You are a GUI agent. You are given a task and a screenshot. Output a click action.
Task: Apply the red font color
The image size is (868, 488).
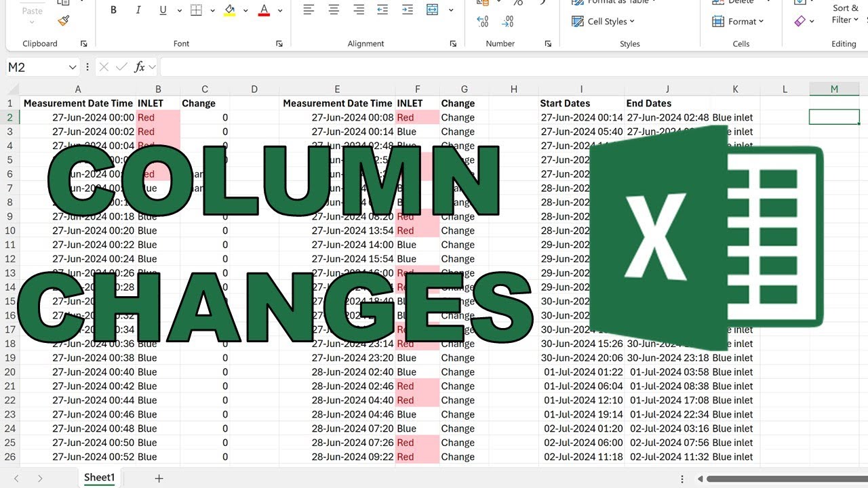coord(264,10)
